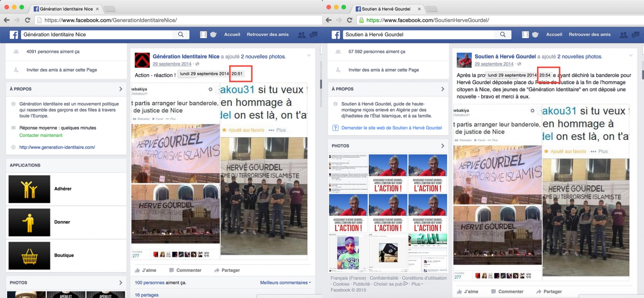644x298 pixels.
Task: Expand À PROPOS chevron on Hervé Gourdel page
Action: pyautogui.click(x=442, y=89)
